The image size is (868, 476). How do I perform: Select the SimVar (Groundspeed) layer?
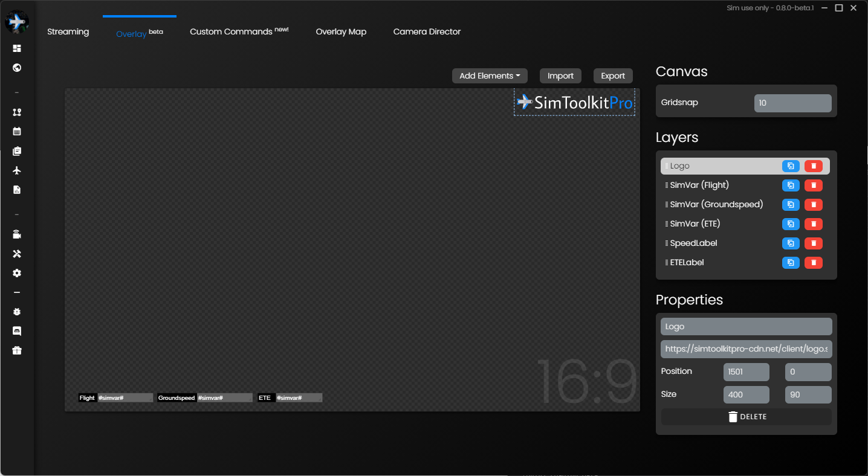(745, 205)
